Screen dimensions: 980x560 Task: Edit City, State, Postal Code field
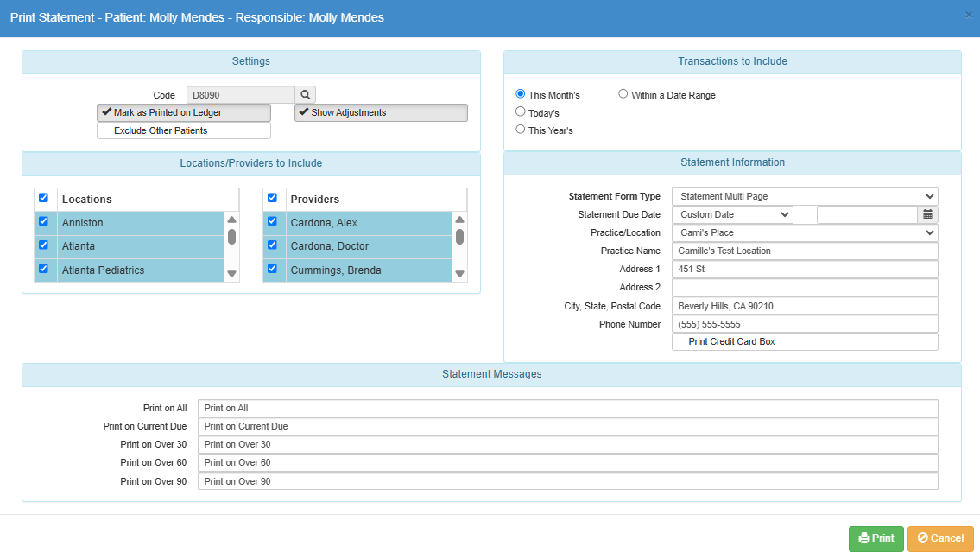(x=805, y=306)
